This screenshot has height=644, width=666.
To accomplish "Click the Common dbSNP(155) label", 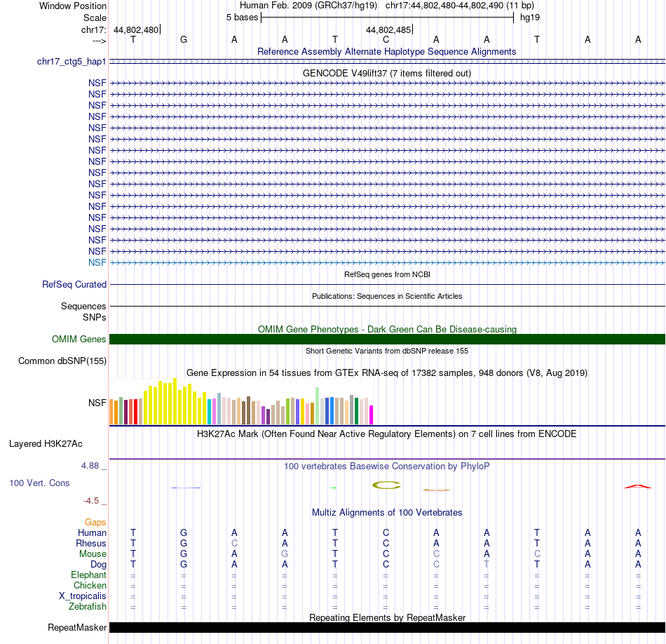I will tap(62, 361).
